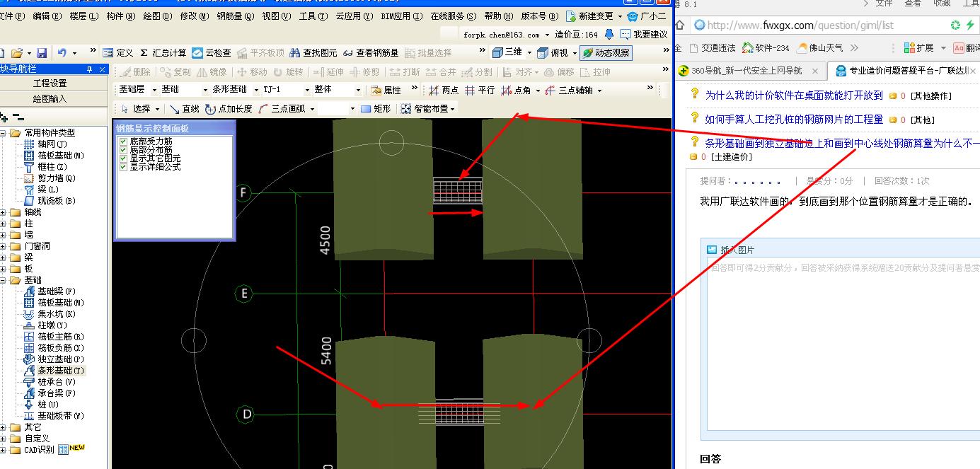The height and width of the screenshot is (469, 980).
Task: Choose the 移动 move tool
Action: coord(253,72)
